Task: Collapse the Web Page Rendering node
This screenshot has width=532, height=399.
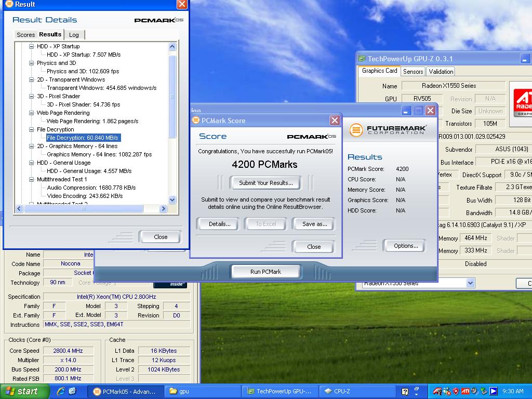Action: coord(31,113)
